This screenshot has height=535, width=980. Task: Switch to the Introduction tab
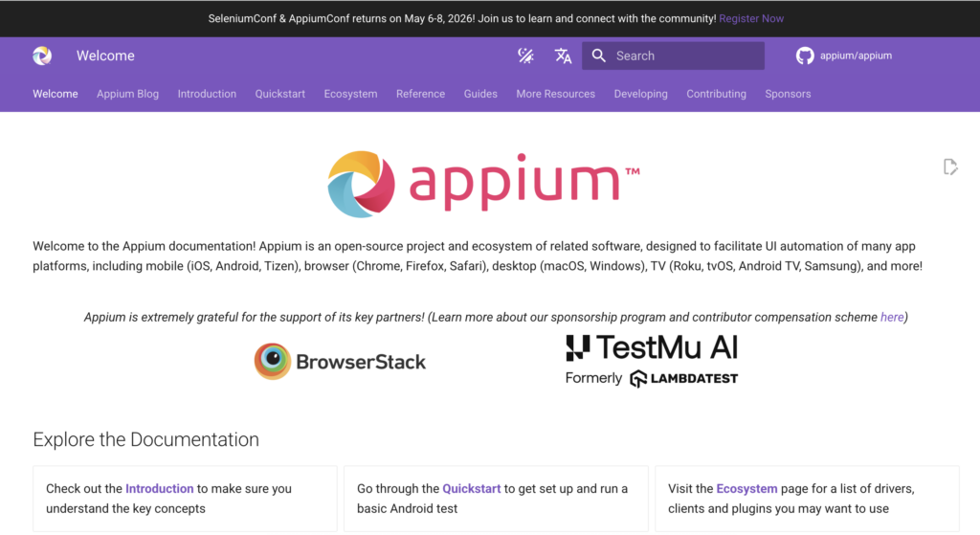[207, 94]
